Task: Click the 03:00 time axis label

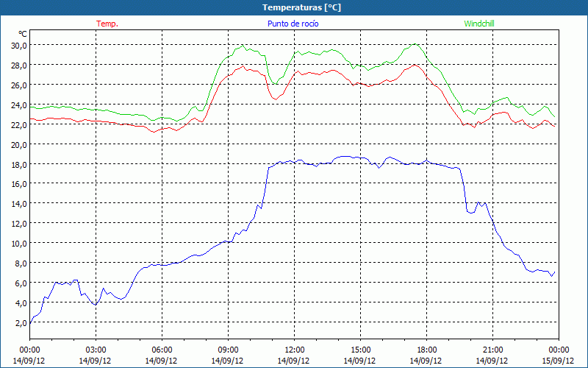Action: pyautogui.click(x=96, y=350)
